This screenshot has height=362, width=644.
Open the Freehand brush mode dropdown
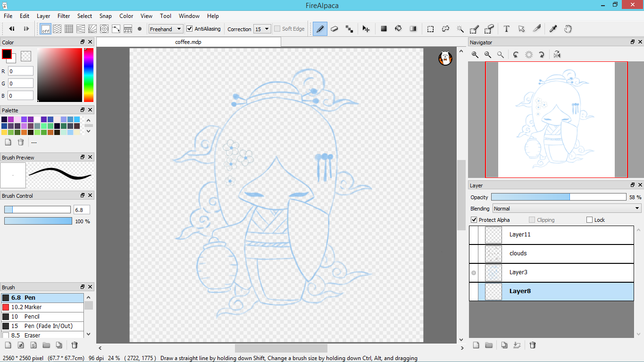tap(166, 29)
